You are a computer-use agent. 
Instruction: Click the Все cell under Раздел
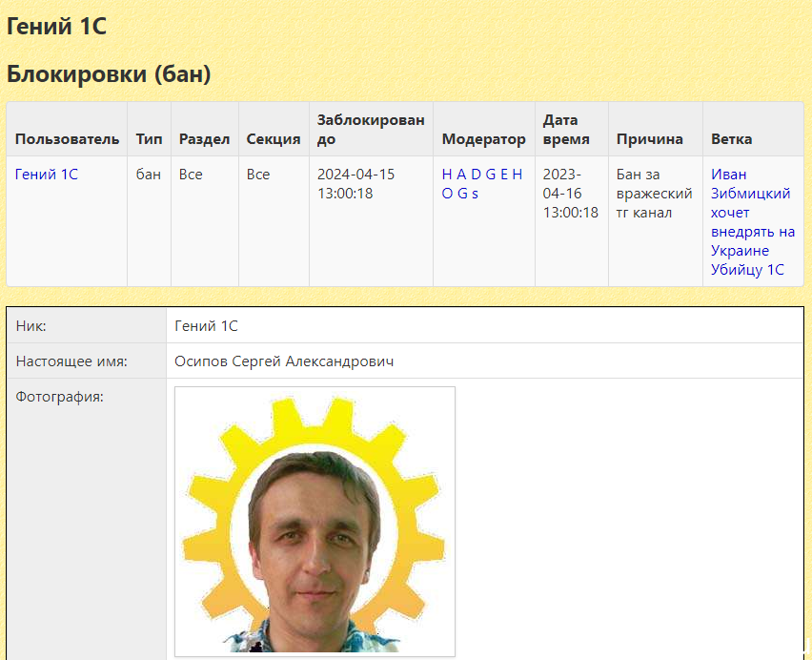point(191,175)
